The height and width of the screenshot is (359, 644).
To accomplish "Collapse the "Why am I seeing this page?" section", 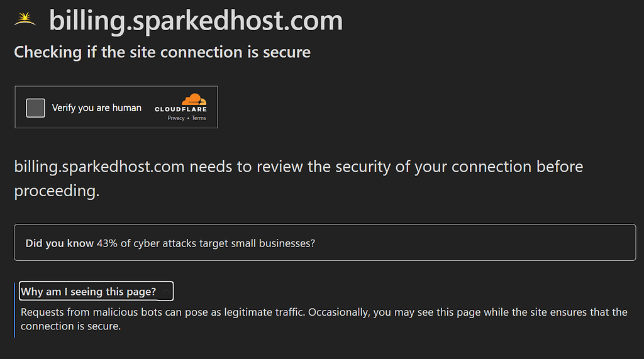I will pos(96,291).
